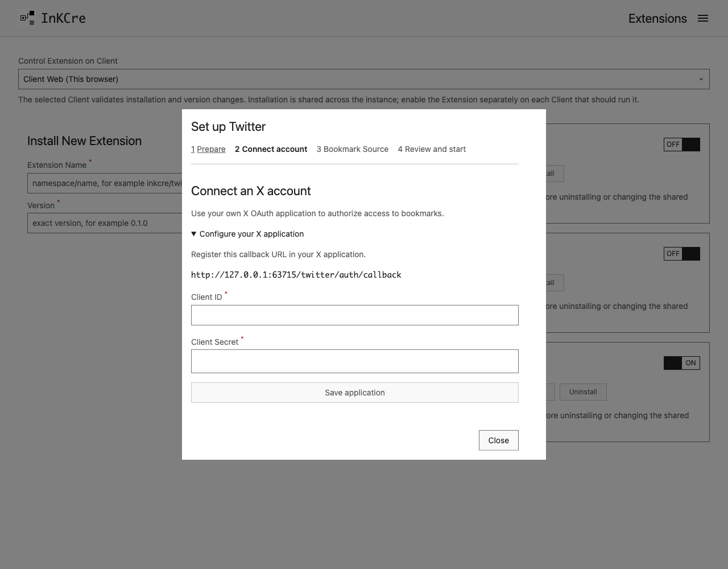Open the hamburger menu icon
Screen dimensions: 728x569
[x=703, y=18]
